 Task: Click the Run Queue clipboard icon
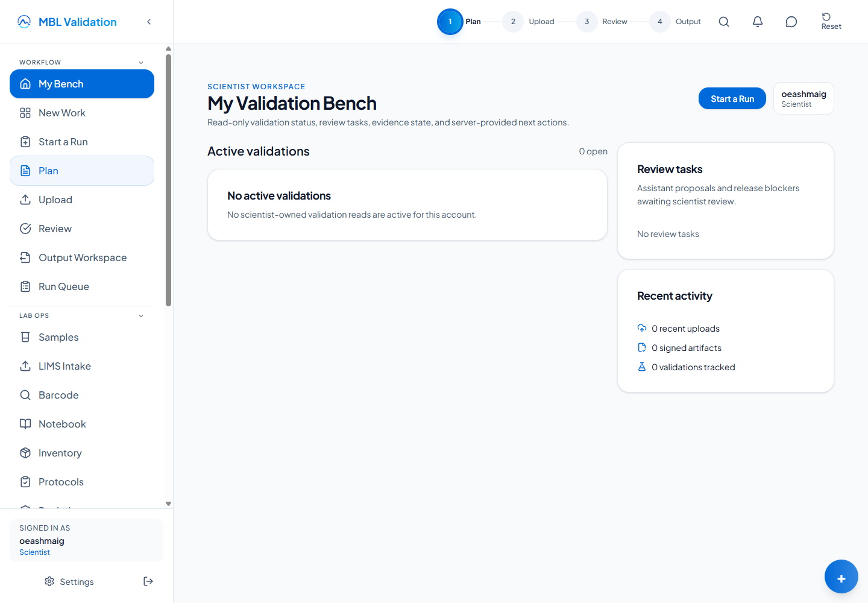[x=25, y=286]
